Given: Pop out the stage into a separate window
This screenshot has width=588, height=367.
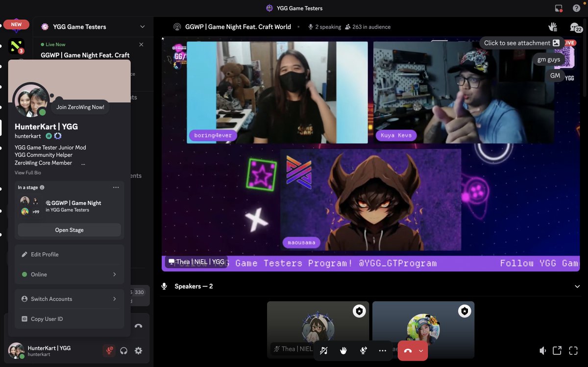Looking at the screenshot, I should [557, 351].
